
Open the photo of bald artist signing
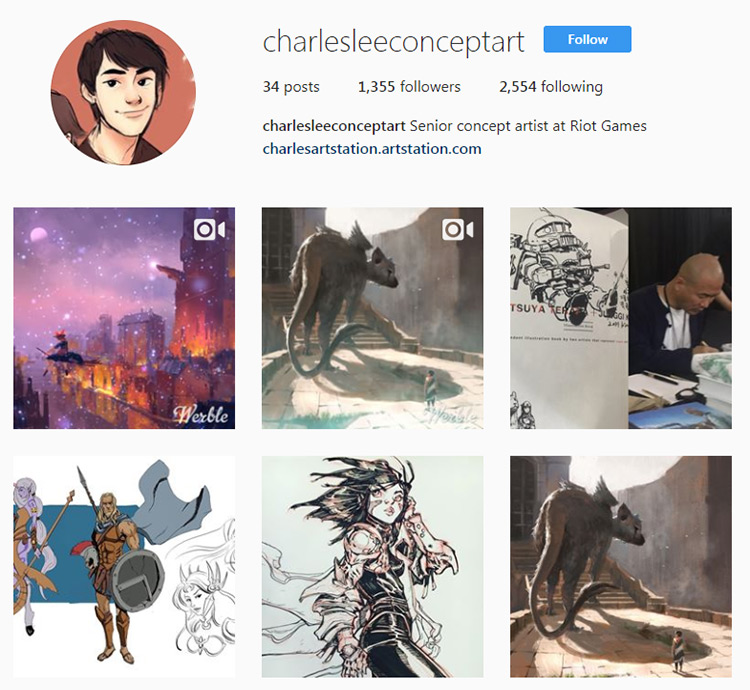(x=621, y=318)
